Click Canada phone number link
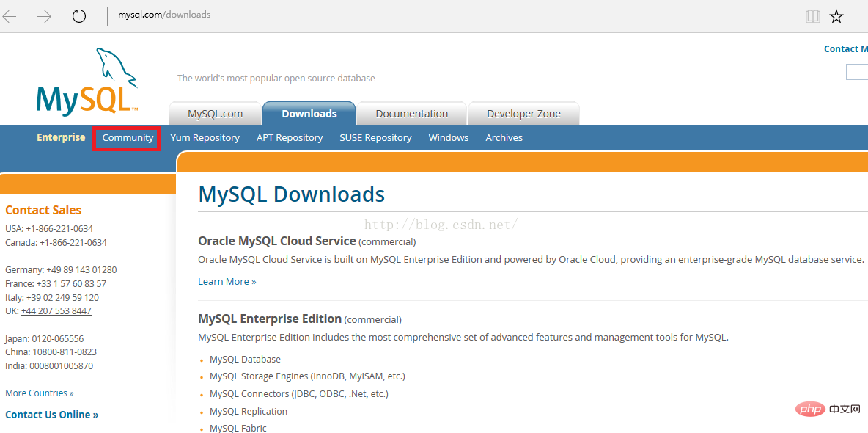The height and width of the screenshot is (433, 868). click(73, 242)
